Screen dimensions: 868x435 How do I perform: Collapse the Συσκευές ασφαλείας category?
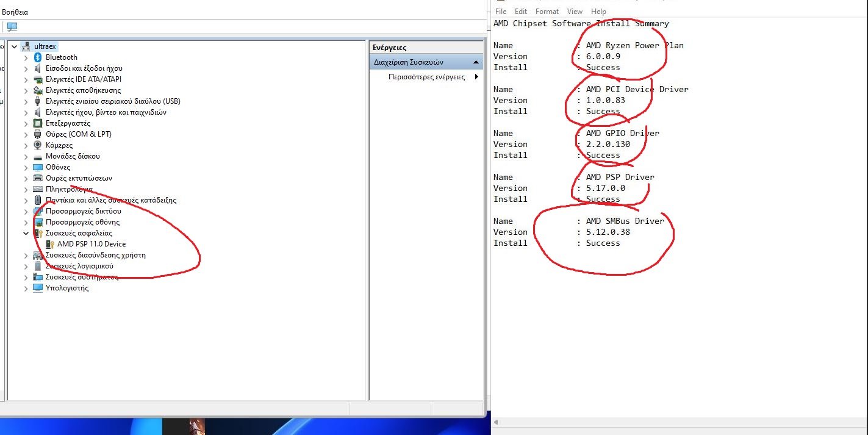click(26, 233)
